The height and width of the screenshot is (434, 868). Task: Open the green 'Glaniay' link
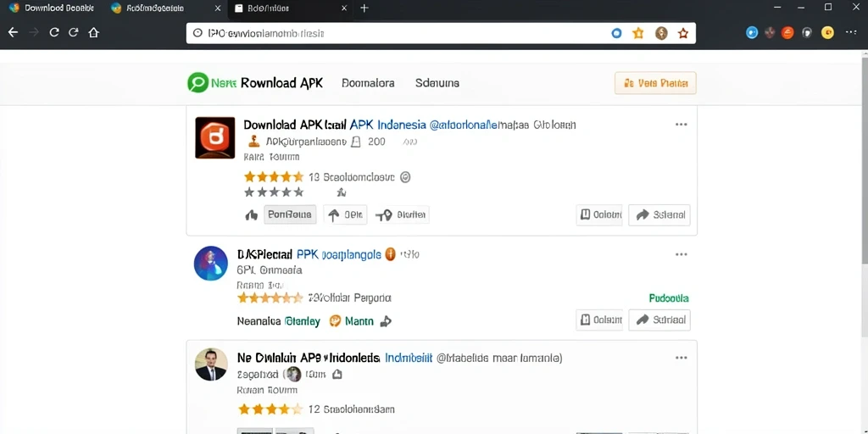tap(303, 321)
